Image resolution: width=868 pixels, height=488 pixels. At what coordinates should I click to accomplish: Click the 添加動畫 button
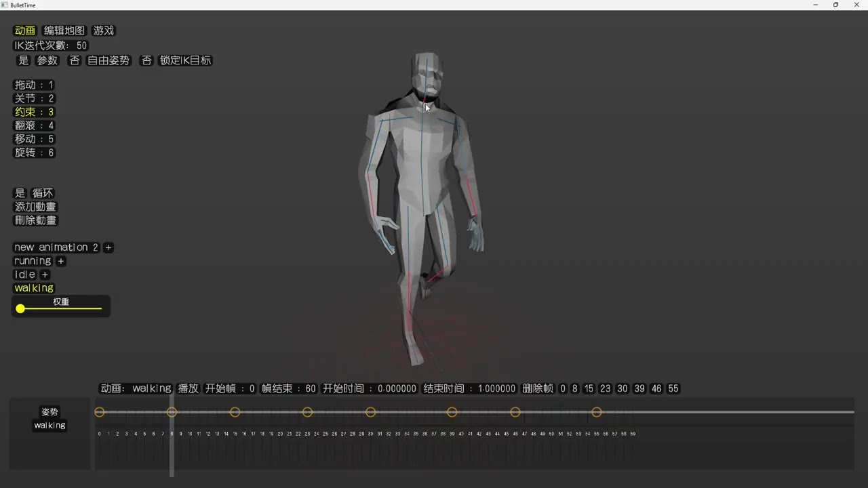[36, 207]
